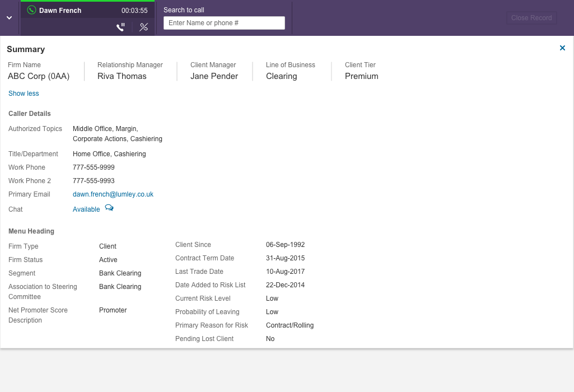The height and width of the screenshot is (392, 574).
Task: Click Client Since date 06-Sep-1992
Action: point(285,245)
